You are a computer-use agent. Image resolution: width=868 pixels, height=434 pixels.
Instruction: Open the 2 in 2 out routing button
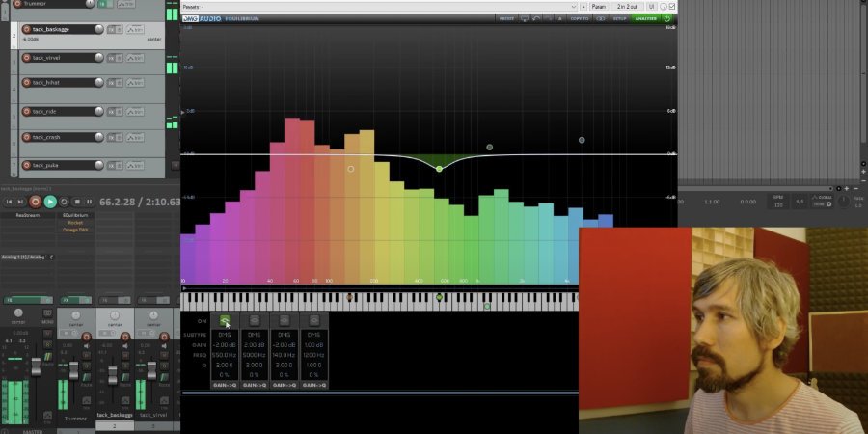[627, 7]
